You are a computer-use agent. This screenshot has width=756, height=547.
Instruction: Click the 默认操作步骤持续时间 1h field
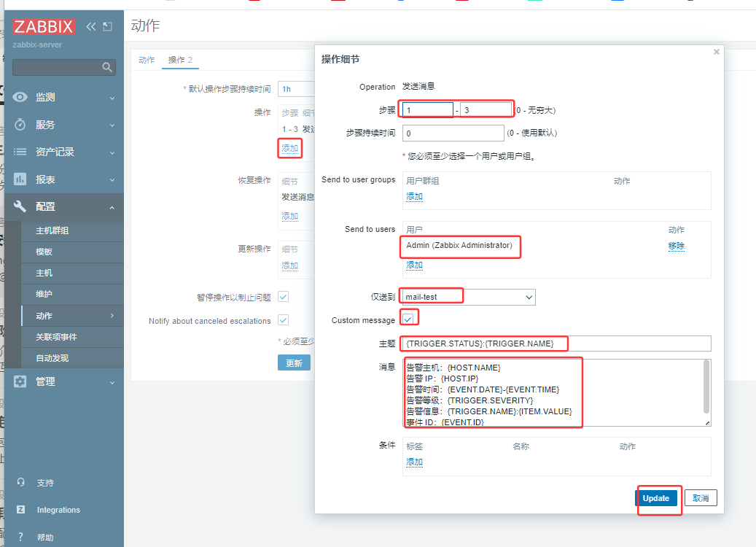(x=296, y=89)
